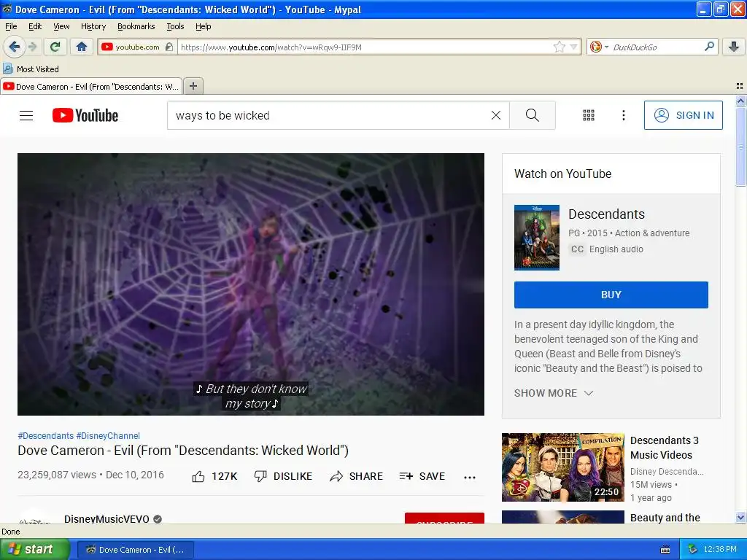The image size is (747, 560).
Task: Open the Descendants 3 Music Videos title
Action: click(x=664, y=448)
